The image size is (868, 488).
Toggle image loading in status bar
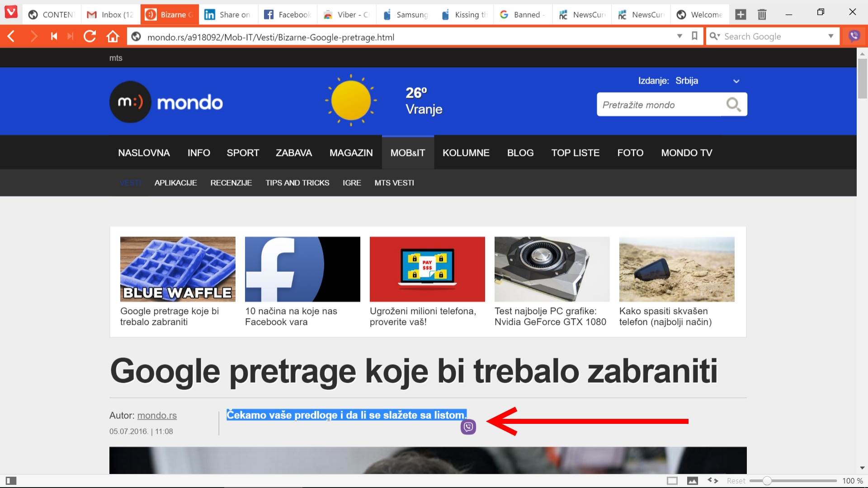(x=692, y=481)
